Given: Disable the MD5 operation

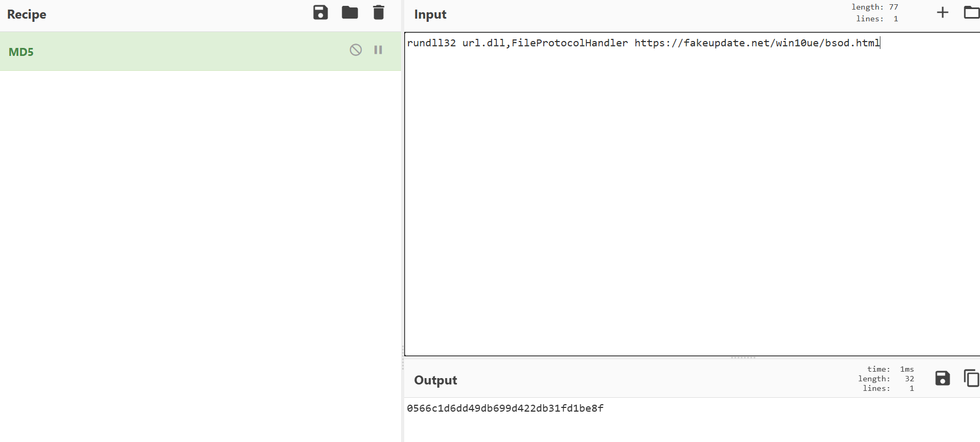Looking at the screenshot, I should pos(355,50).
